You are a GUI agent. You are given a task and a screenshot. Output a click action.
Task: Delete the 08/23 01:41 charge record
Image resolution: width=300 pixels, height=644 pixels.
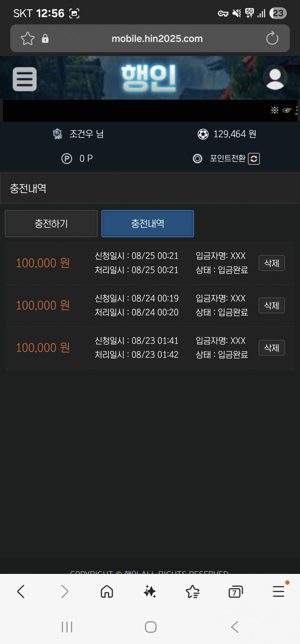pyautogui.click(x=272, y=348)
